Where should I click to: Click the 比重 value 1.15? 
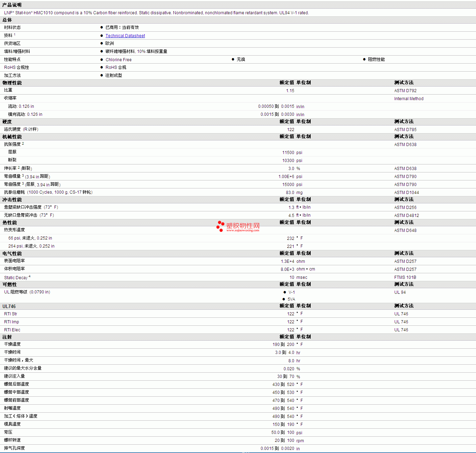coord(290,91)
